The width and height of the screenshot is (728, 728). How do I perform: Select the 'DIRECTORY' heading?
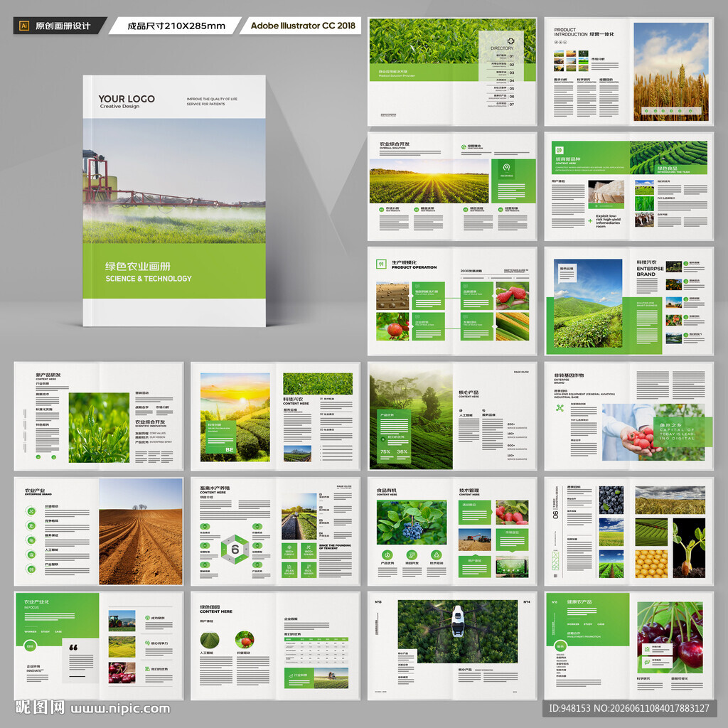pyautogui.click(x=502, y=48)
